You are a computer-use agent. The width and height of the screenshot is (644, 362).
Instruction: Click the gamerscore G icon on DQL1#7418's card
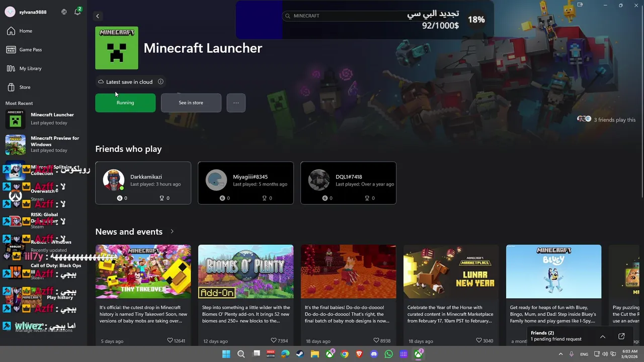(325, 198)
